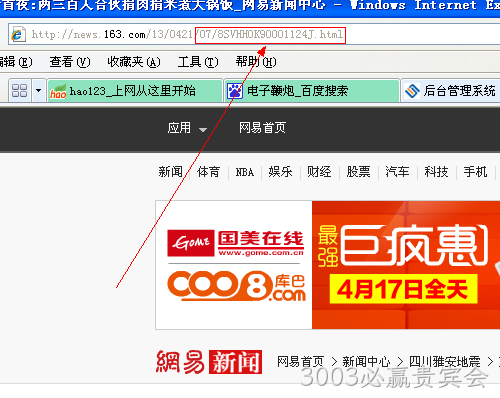Viewport: 500px width, 398px height.
Task: Click 网易首页 in the breadcrumb
Action: coord(300,362)
